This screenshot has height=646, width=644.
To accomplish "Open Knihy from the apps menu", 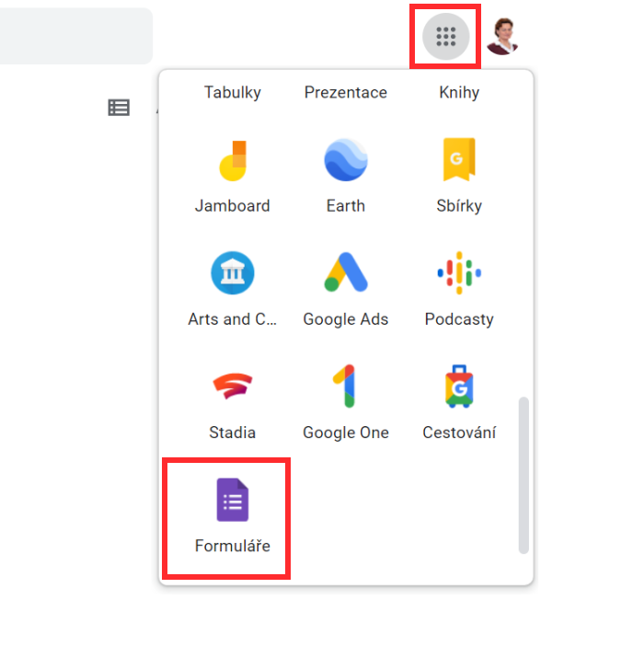I will (459, 92).
